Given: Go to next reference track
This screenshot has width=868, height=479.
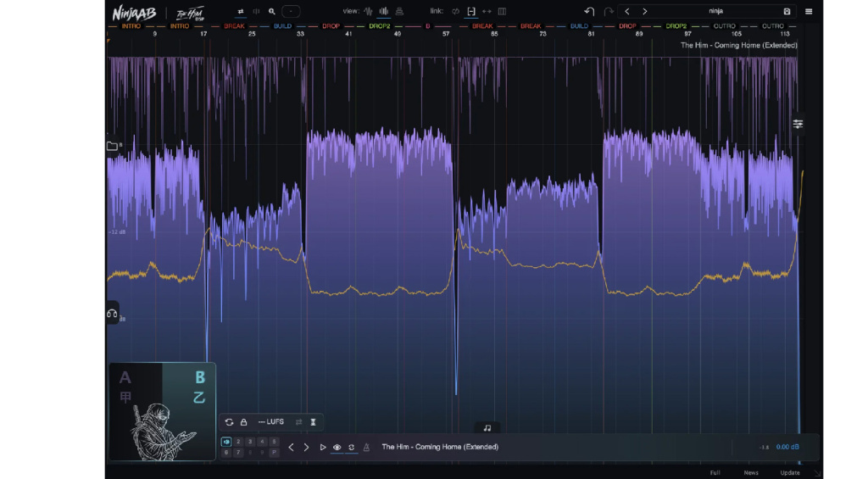Looking at the screenshot, I should [306, 448].
